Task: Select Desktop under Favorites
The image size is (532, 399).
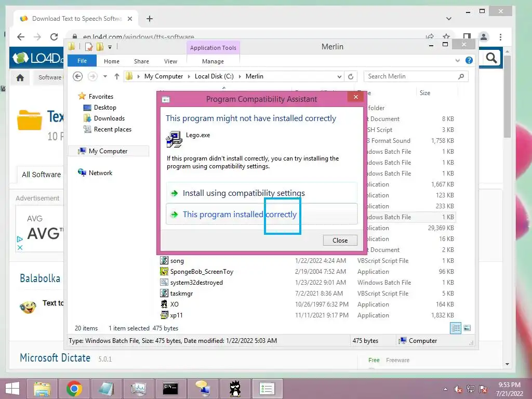Action: pos(105,107)
